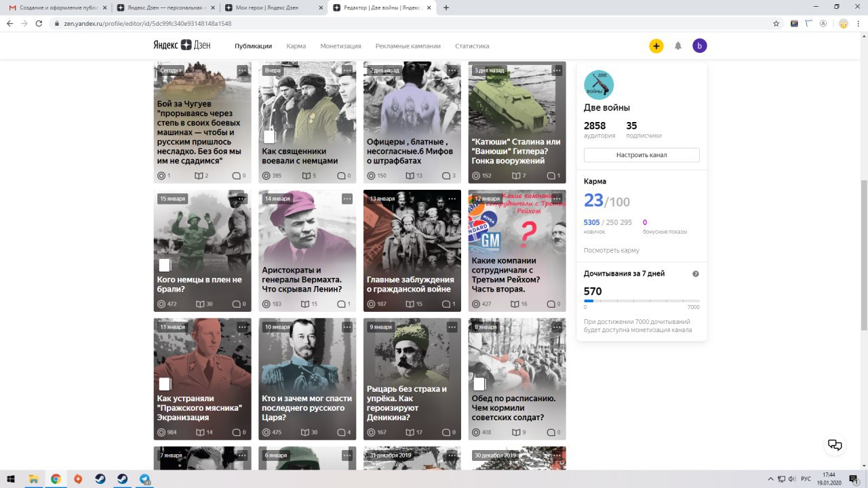Open the help question mark near Дочитывания

coord(696,274)
